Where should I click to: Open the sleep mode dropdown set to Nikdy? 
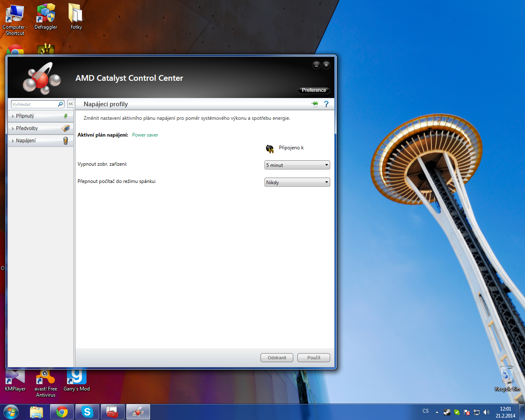[x=297, y=182]
